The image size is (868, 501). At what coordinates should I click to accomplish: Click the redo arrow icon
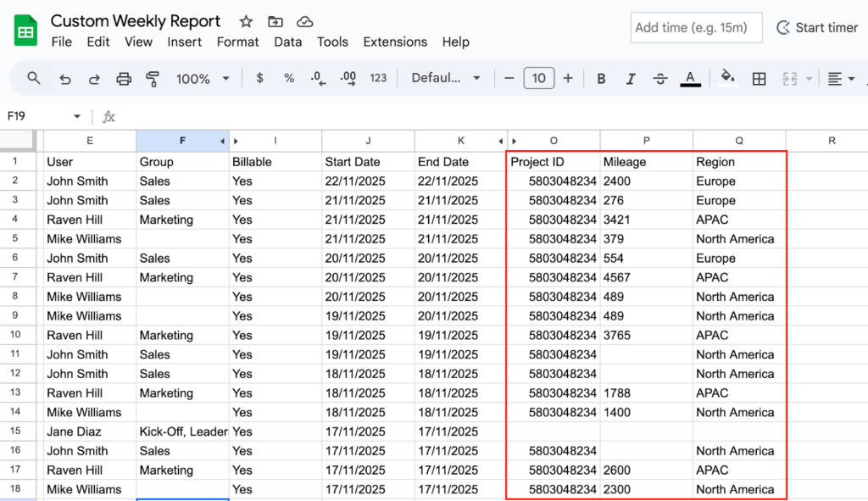tap(94, 79)
